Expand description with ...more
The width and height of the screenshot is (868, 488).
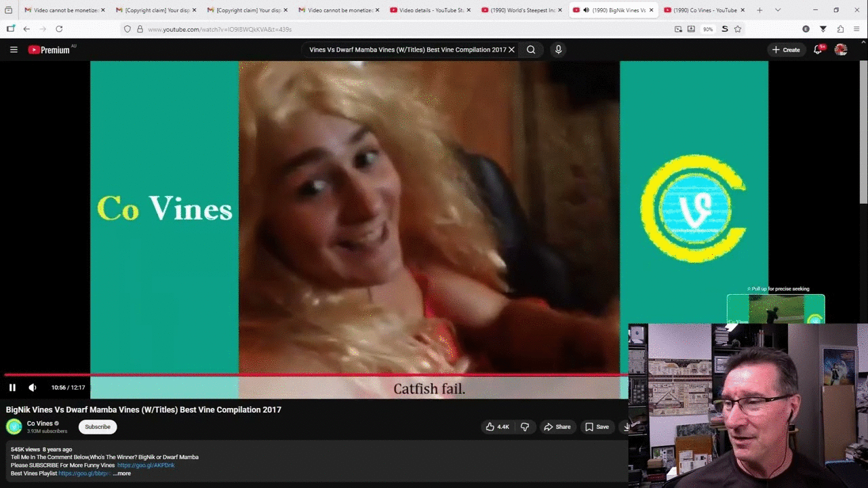tap(122, 473)
